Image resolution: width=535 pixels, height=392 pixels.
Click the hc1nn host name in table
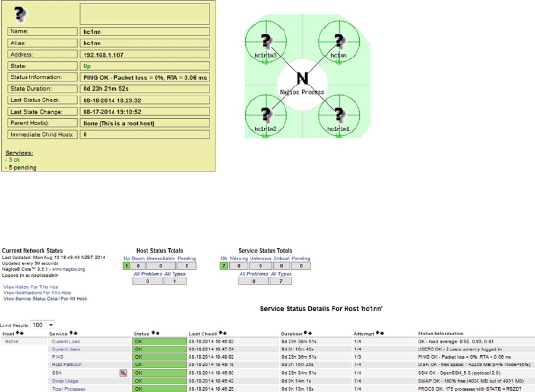[12, 342]
